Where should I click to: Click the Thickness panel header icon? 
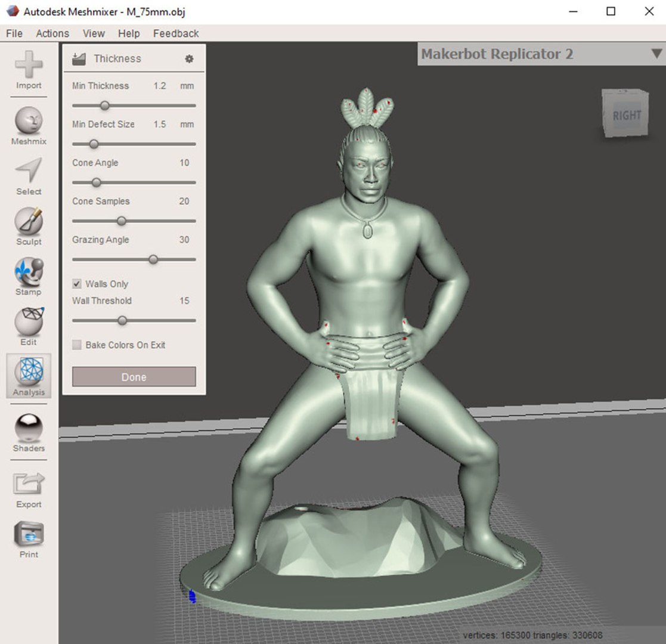click(x=79, y=58)
